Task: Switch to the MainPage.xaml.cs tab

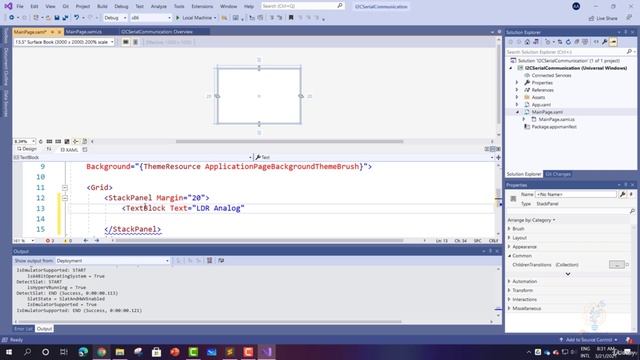Action: (x=84, y=32)
